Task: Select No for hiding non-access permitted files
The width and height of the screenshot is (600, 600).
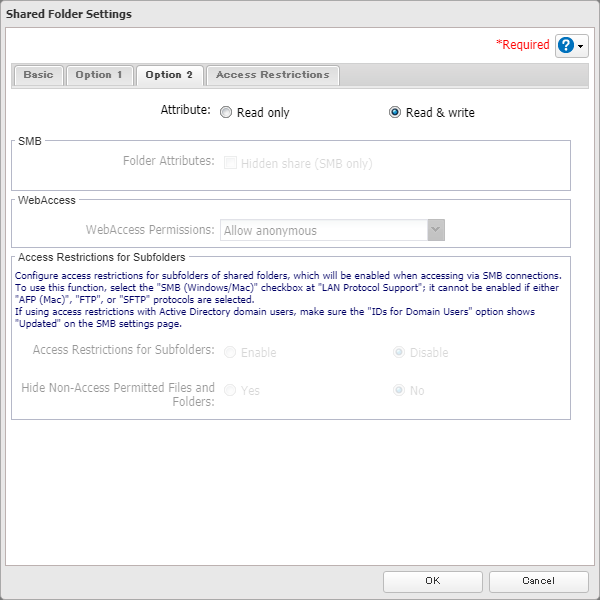Action: pyautogui.click(x=399, y=391)
